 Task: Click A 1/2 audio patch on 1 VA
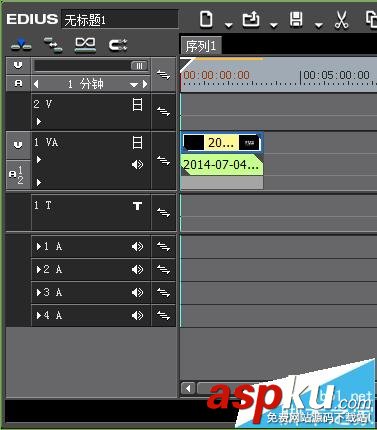click(18, 175)
